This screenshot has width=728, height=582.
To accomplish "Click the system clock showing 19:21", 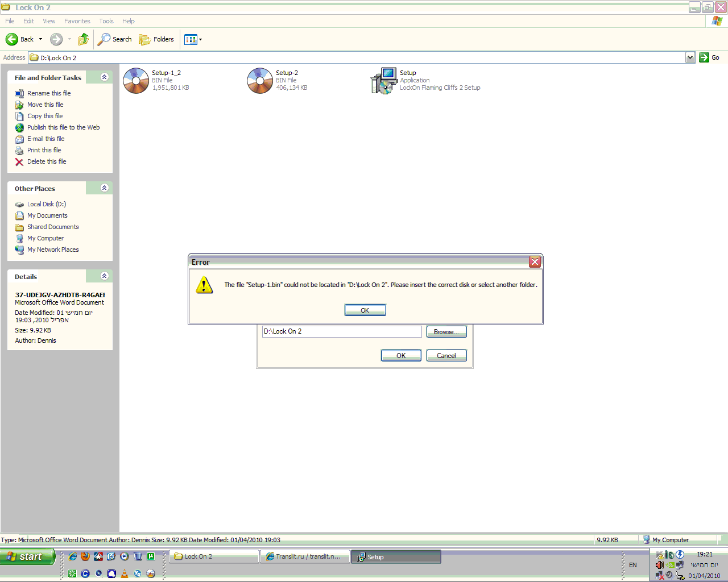I will tap(705, 554).
